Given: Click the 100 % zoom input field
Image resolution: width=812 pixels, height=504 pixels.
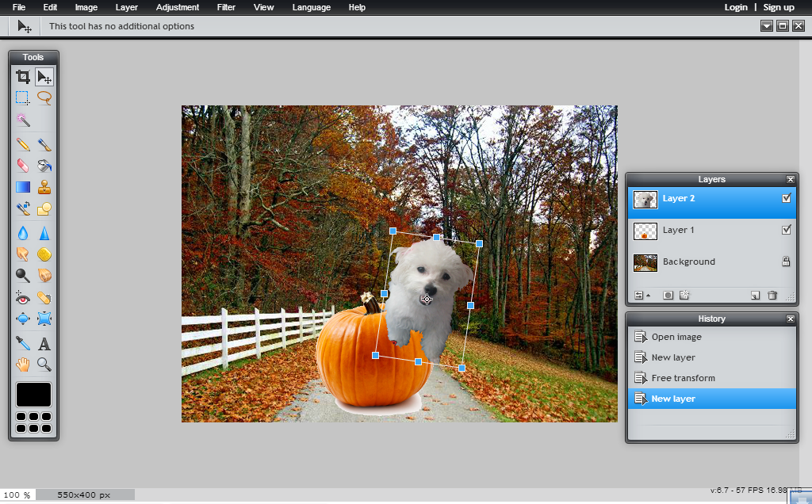Looking at the screenshot, I should coord(17,494).
